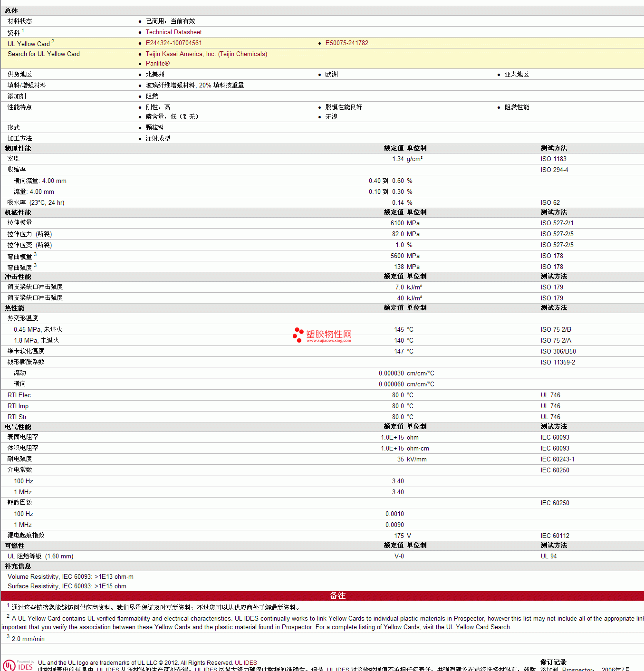This screenshot has height=671, width=644.
Task: Select the ISO 306/B50 test method
Action: (558, 351)
